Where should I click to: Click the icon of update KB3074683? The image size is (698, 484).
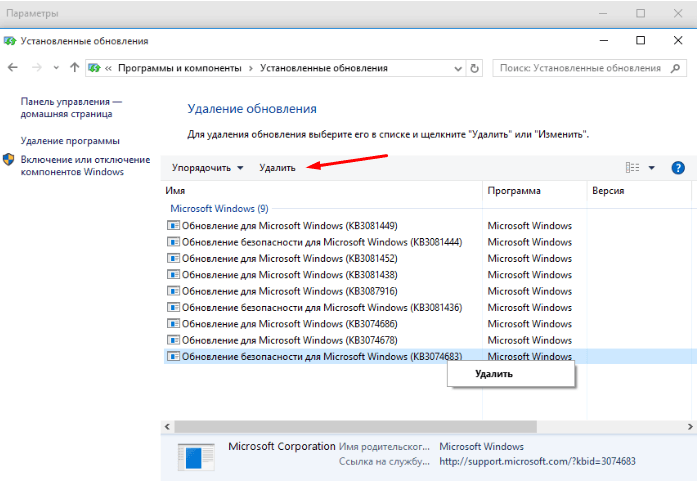pyautogui.click(x=173, y=356)
